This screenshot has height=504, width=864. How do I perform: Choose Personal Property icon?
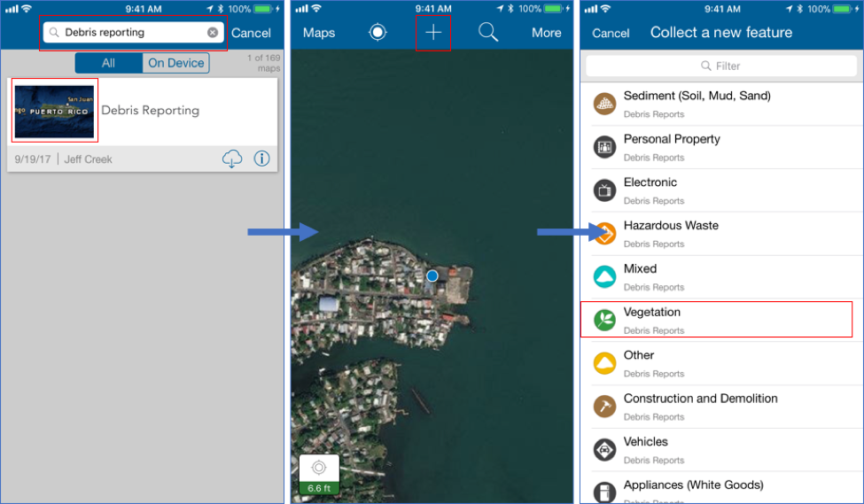(x=604, y=147)
